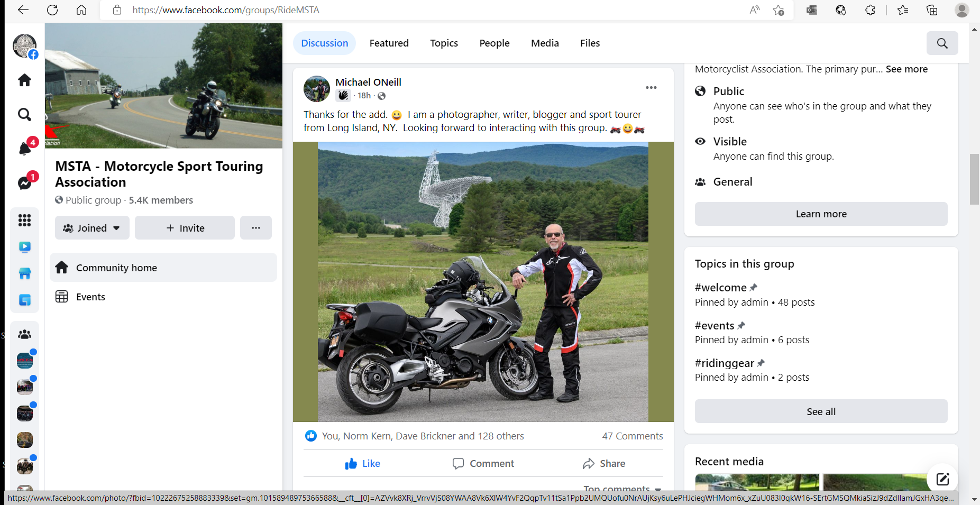Open new message compose icon
The height and width of the screenshot is (505, 980).
(942, 479)
